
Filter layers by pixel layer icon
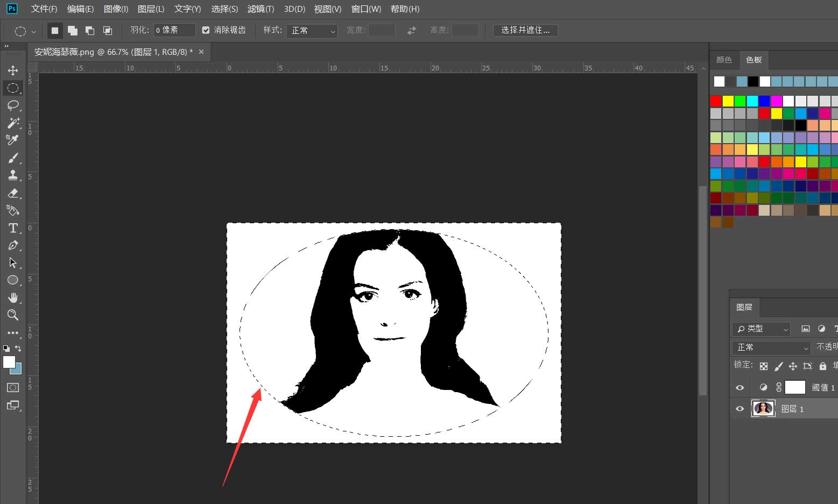click(x=806, y=329)
